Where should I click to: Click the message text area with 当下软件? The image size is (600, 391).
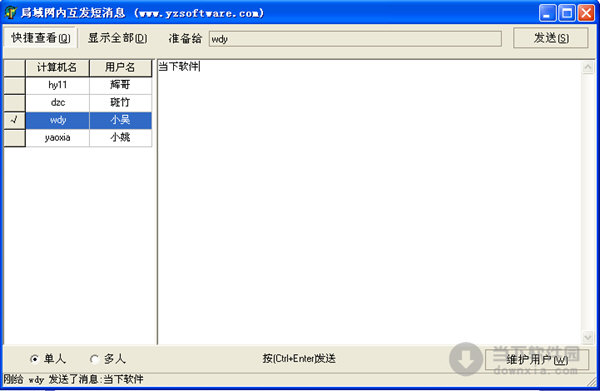pos(370,202)
